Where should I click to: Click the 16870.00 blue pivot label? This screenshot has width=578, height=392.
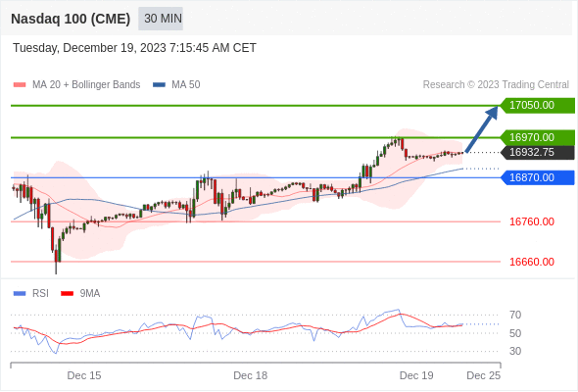537,177
